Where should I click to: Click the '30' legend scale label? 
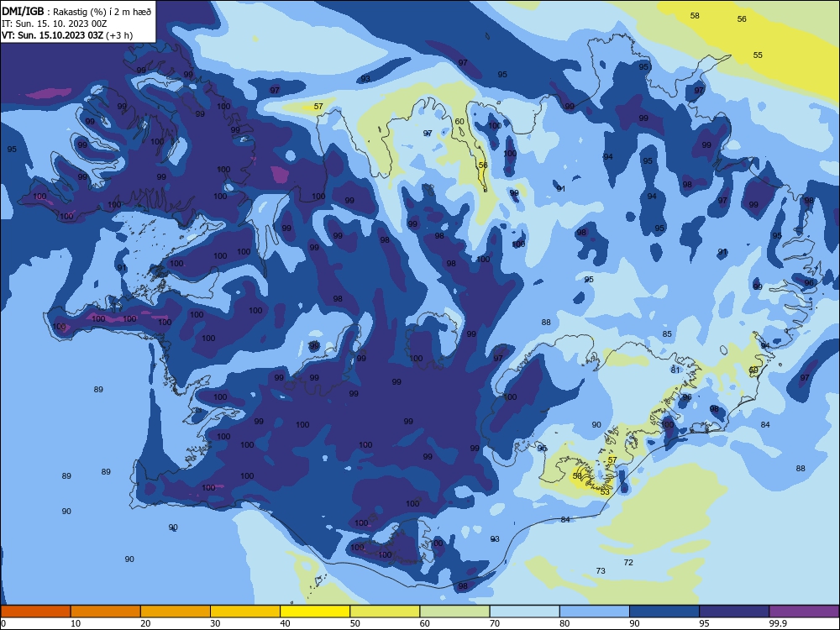coord(215,623)
